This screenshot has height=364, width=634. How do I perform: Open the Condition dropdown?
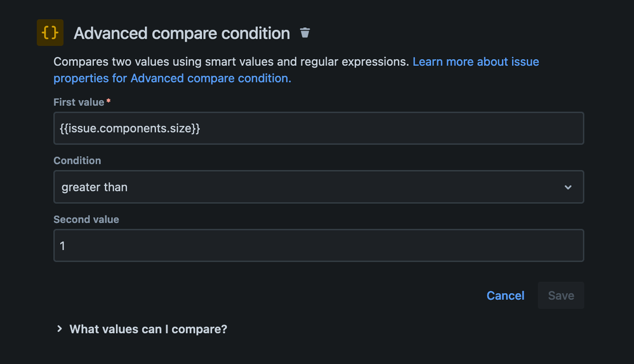[x=319, y=187]
